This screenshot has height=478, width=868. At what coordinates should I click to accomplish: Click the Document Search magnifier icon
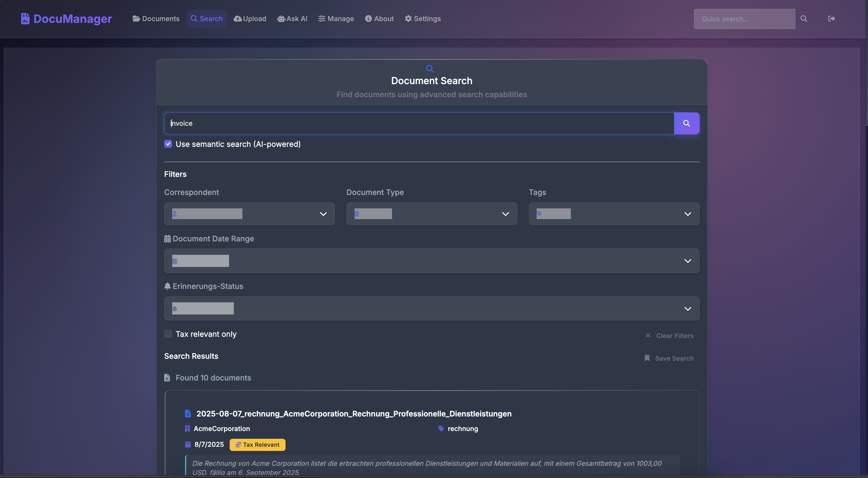430,69
